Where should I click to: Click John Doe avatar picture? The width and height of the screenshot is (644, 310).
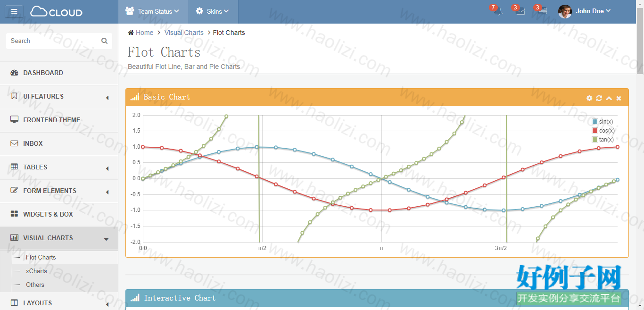tap(565, 11)
